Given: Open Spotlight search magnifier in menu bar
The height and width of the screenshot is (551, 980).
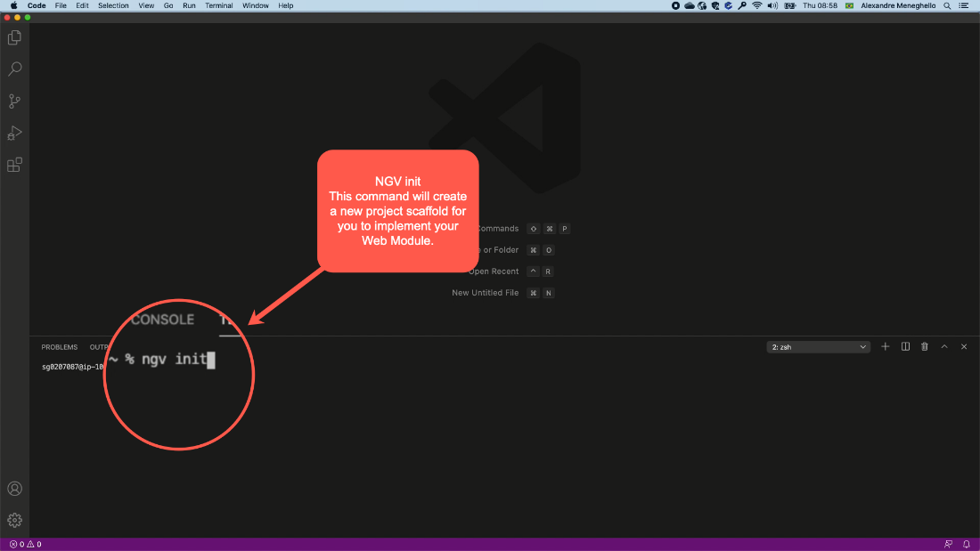Looking at the screenshot, I should [947, 5].
